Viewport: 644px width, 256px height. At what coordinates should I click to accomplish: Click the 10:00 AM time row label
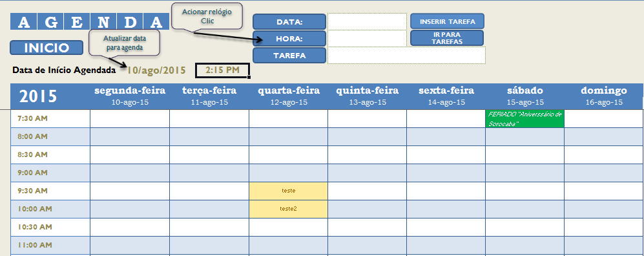click(50, 209)
